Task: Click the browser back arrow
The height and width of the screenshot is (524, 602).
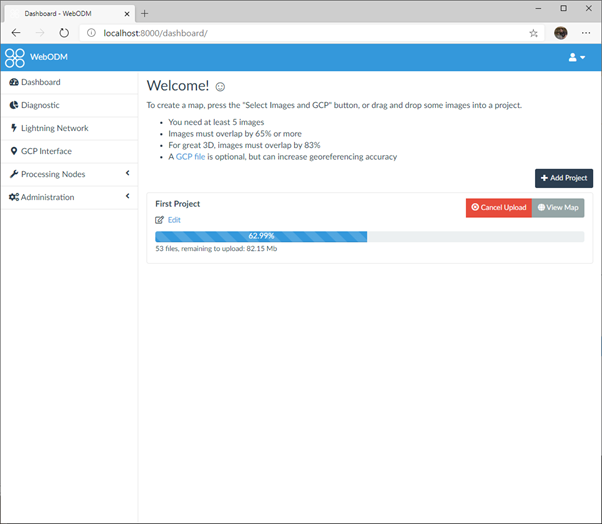Action: tap(15, 33)
